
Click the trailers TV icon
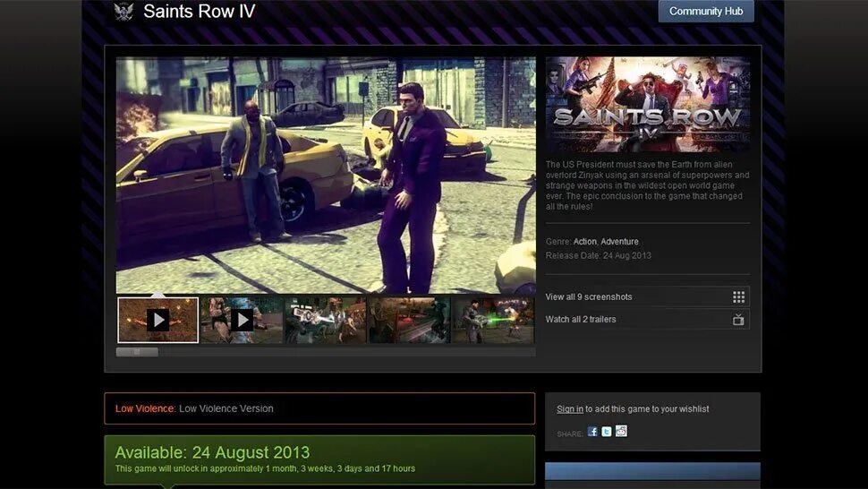point(738,320)
